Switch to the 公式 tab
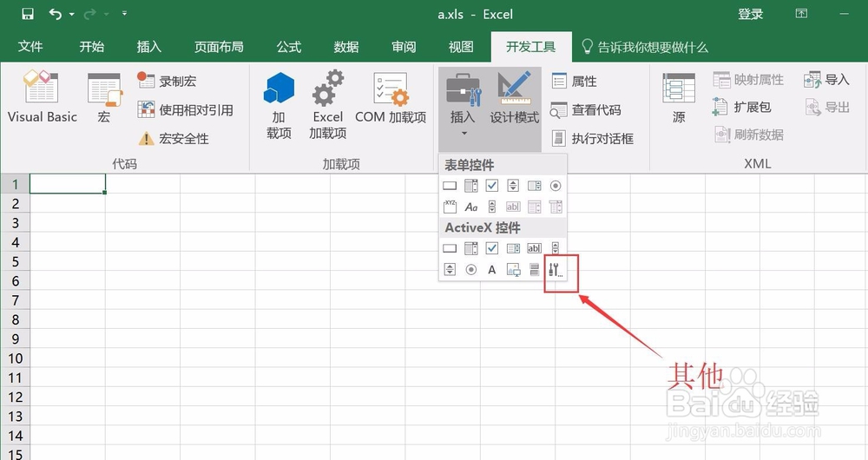Image resolution: width=868 pixels, height=460 pixels. 288,47
